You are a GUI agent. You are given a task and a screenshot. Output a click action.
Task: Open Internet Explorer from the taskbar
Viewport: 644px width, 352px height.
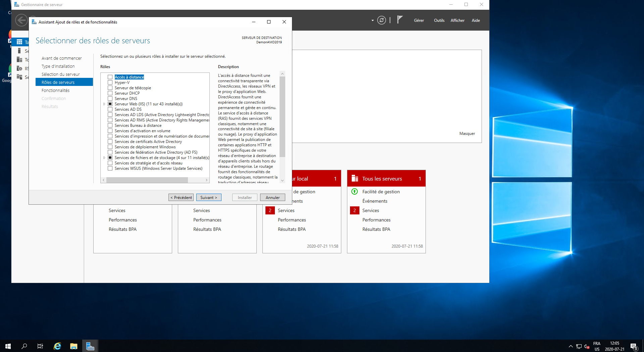pyautogui.click(x=57, y=346)
